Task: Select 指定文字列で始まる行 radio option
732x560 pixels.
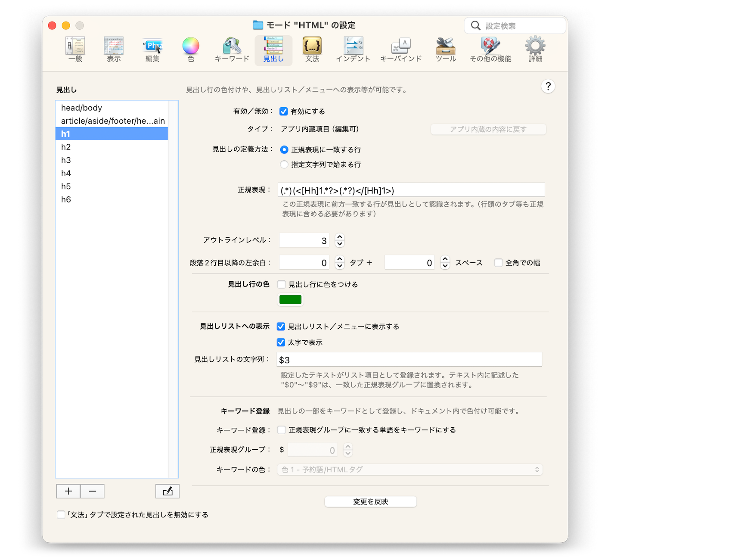Action: click(284, 165)
